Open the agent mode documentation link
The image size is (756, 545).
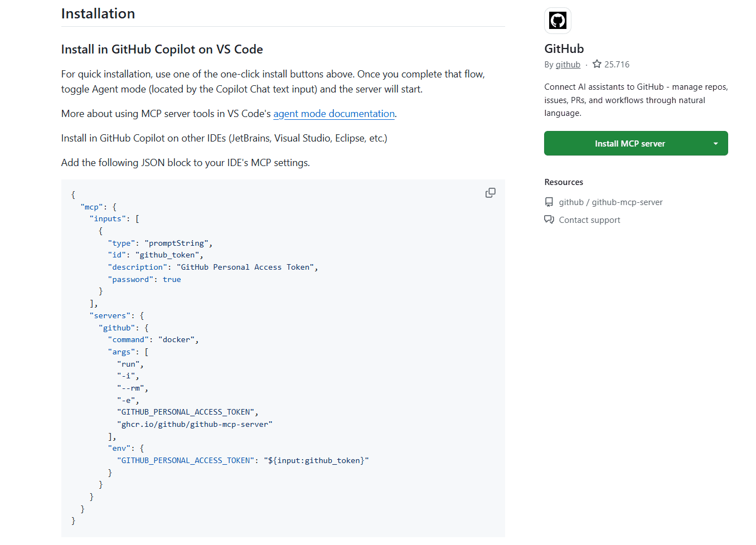333,114
